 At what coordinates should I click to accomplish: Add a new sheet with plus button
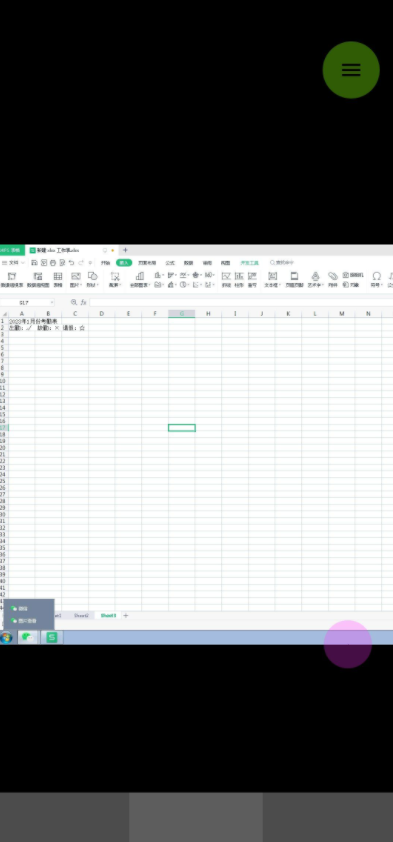point(126,615)
